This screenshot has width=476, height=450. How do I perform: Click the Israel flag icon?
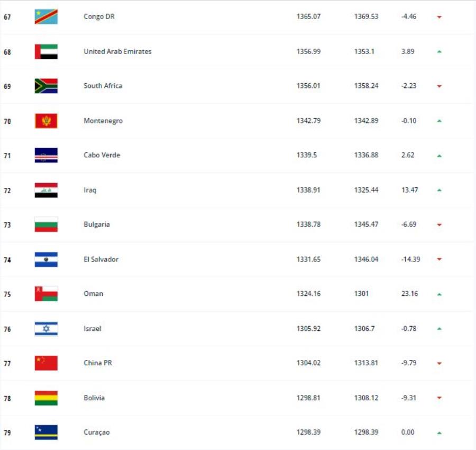point(46,329)
